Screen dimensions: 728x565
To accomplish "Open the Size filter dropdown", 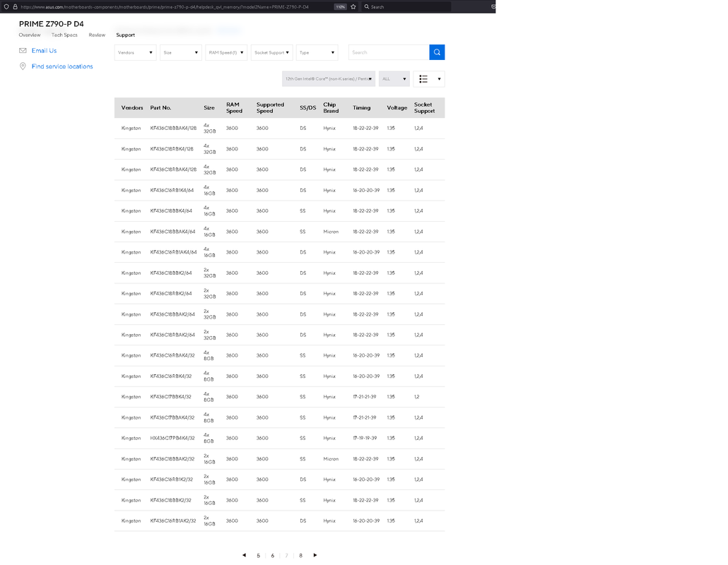I will [x=181, y=52].
